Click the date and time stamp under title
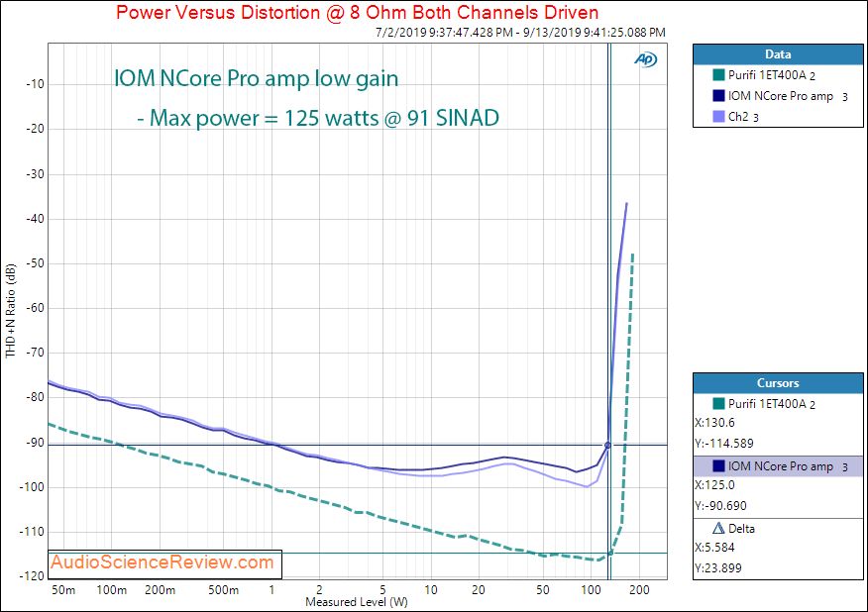The height and width of the screenshot is (612, 868). tap(520, 32)
